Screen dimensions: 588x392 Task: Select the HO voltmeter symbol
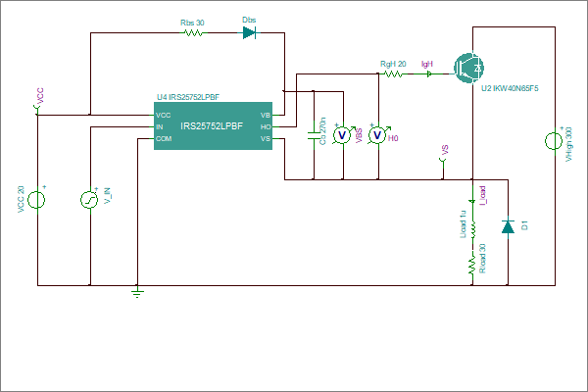377,135
